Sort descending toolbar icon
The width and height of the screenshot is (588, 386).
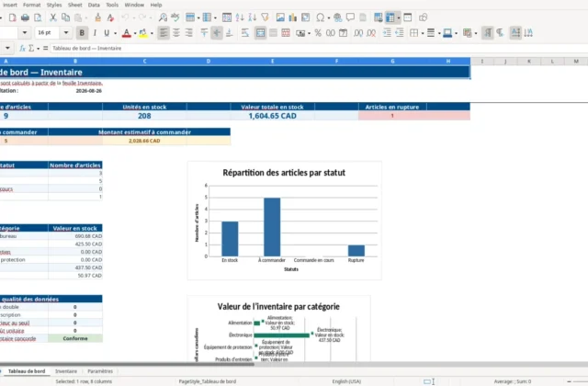pos(253,17)
